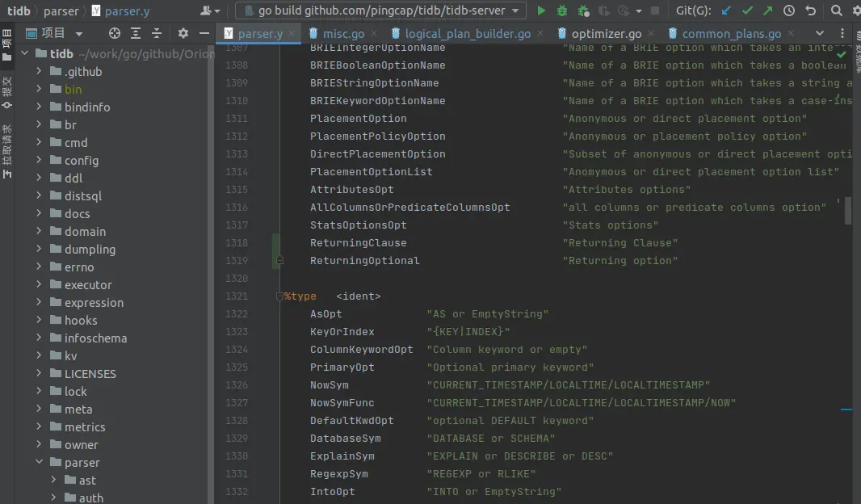Click the parser breadcrumb in navigation bar
The image size is (861, 504).
coord(61,10)
